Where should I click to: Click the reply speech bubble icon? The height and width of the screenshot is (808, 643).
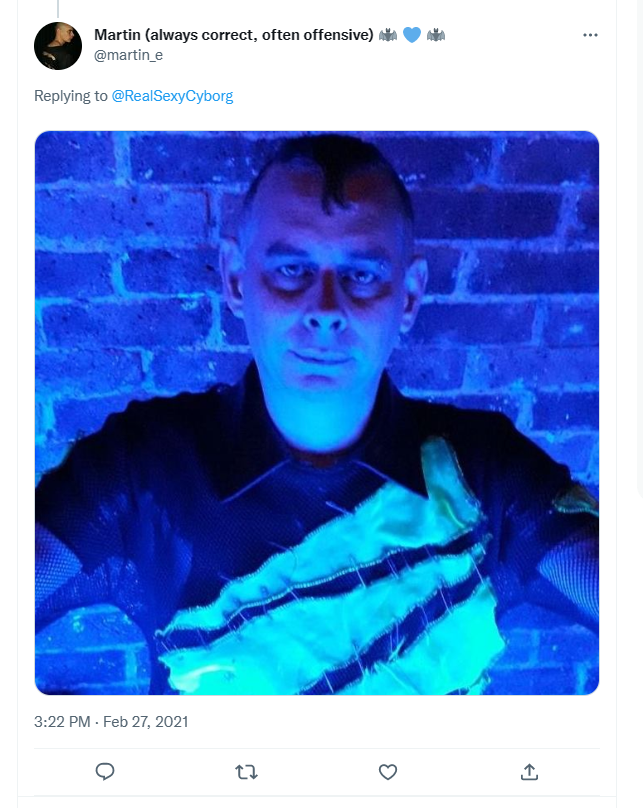point(105,771)
